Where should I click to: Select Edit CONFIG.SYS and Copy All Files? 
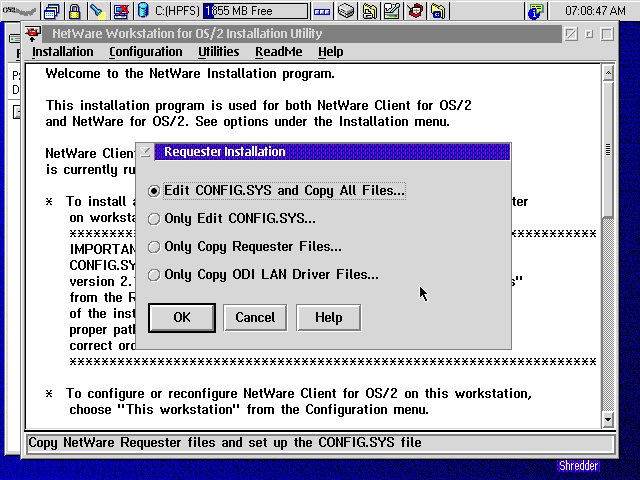pyautogui.click(x=278, y=191)
